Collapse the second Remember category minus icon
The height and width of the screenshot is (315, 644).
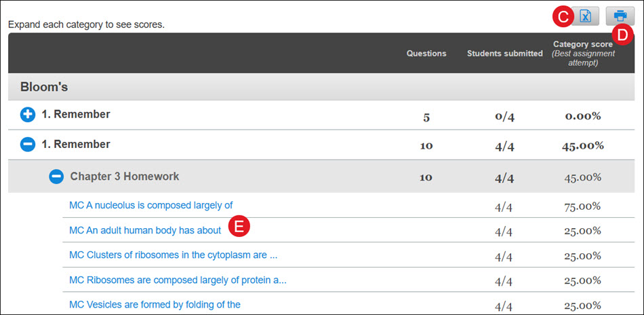(28, 145)
